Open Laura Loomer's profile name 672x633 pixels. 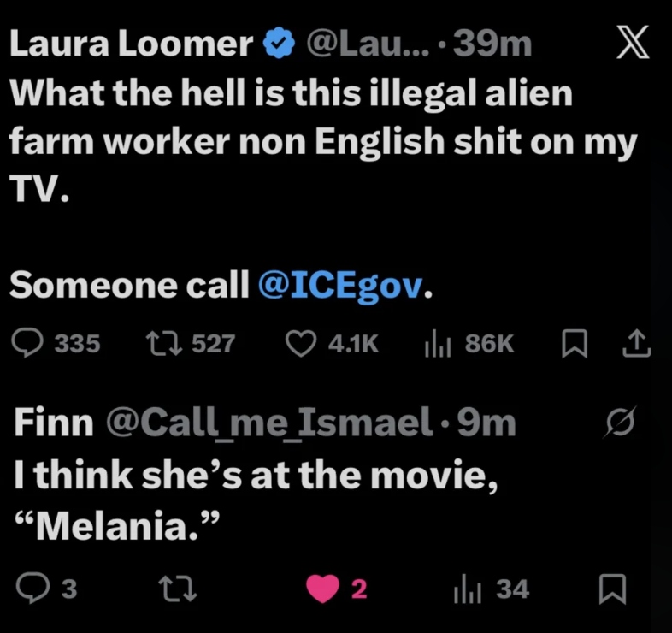[x=130, y=44]
